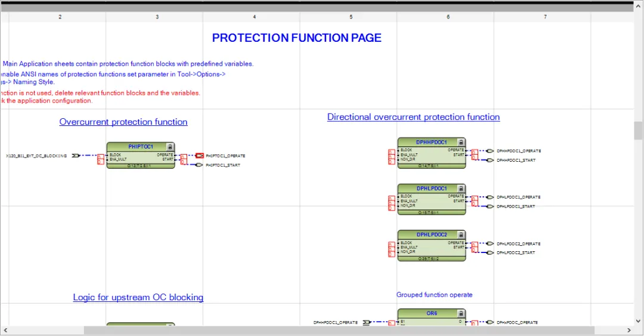Open the Overcurrent protection function link
Screen dimensions: 644x336
click(123, 122)
